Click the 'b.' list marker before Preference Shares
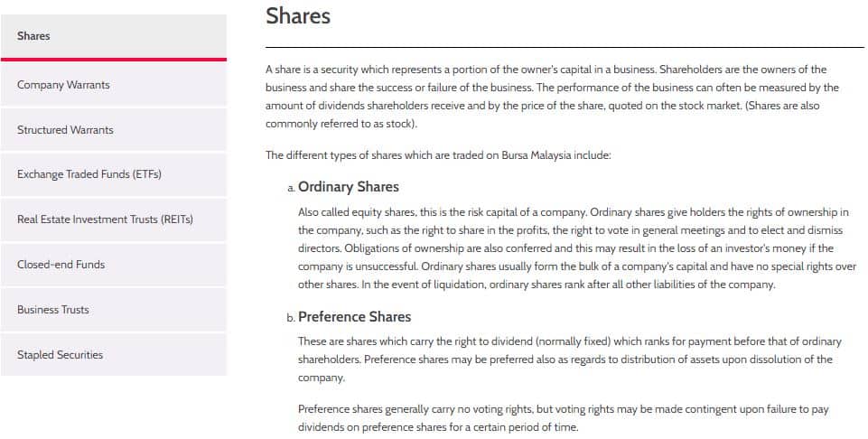 [x=291, y=318]
